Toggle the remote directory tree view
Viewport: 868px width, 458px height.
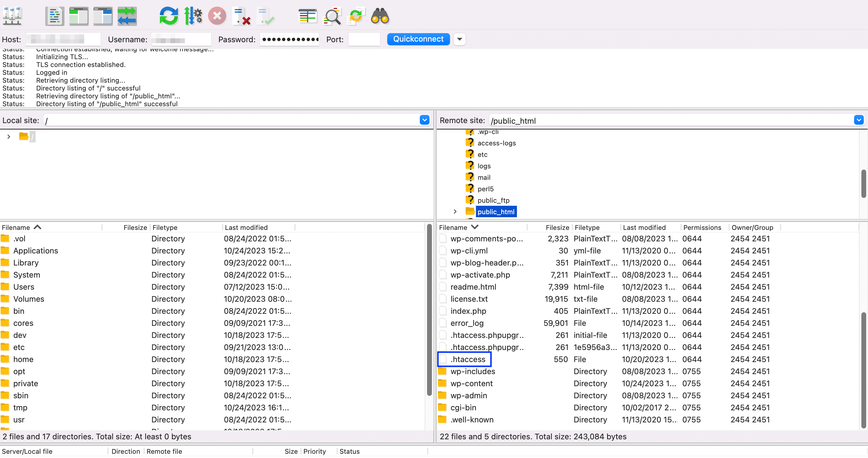point(103,16)
